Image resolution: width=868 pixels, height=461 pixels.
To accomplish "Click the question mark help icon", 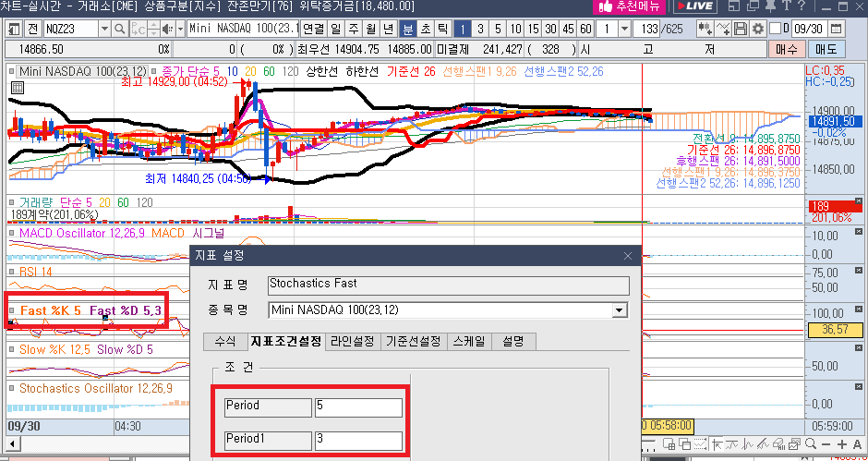I will 802,6.
